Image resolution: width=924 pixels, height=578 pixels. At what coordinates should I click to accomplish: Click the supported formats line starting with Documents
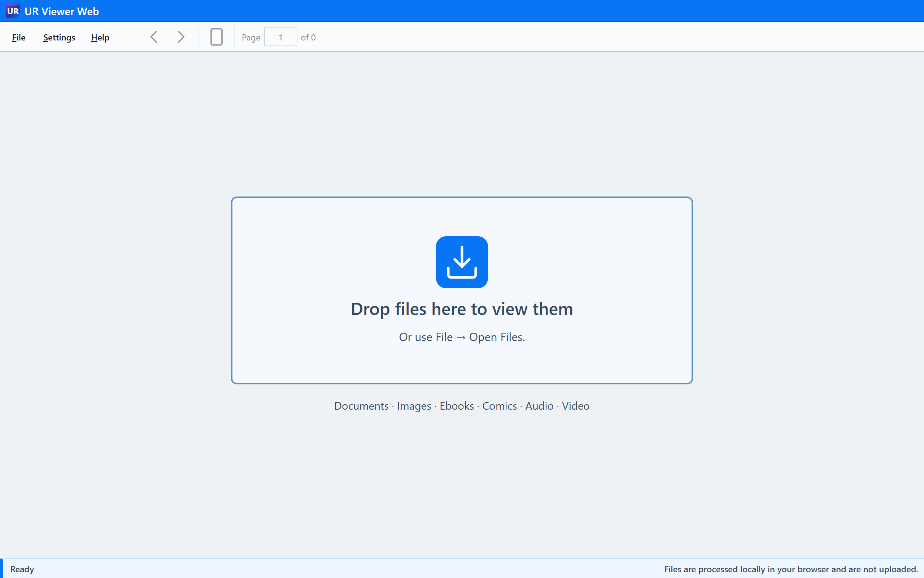(x=462, y=406)
